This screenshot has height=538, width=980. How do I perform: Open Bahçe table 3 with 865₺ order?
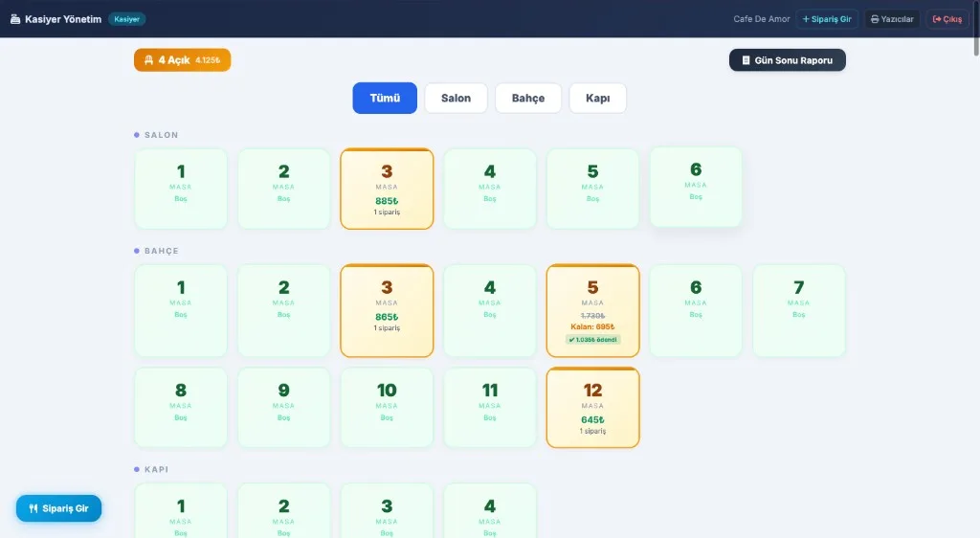387,310
